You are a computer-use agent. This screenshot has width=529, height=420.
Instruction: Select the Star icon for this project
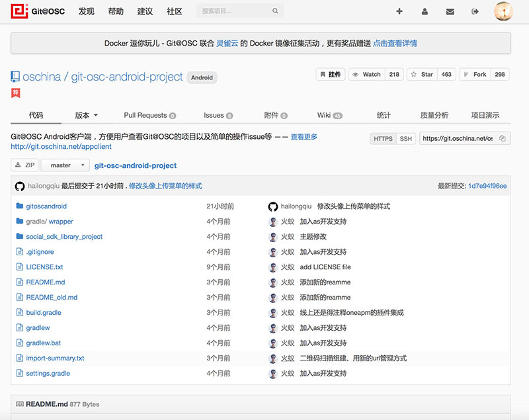(x=415, y=74)
